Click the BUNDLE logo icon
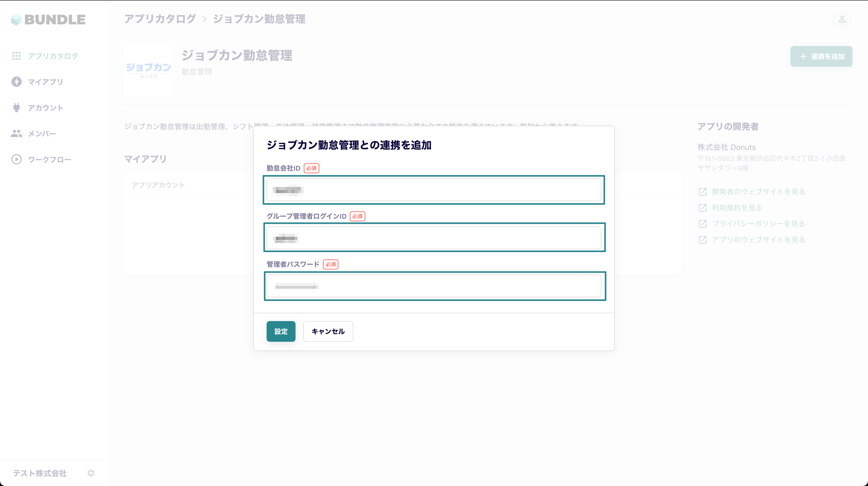Viewport: 868px width, 486px height. point(16,20)
